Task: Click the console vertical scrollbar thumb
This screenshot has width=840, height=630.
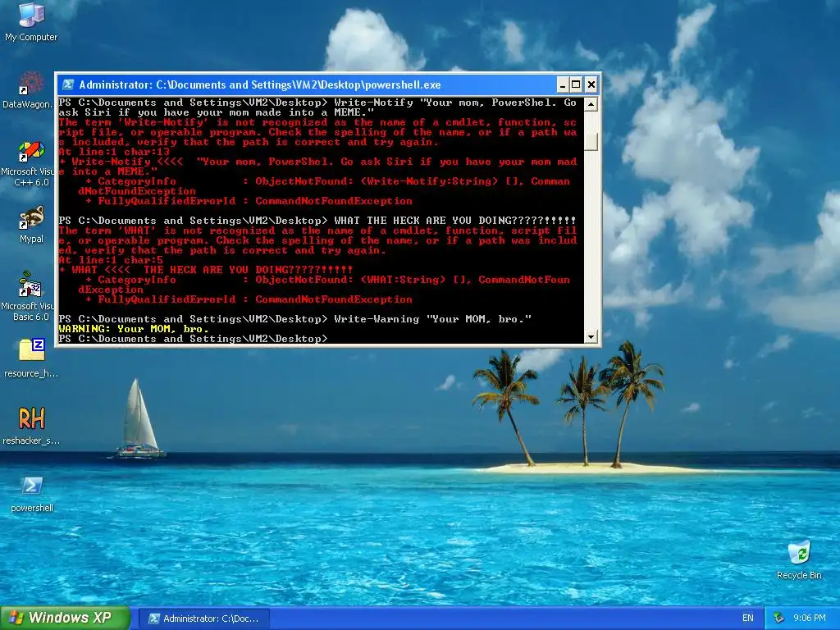Action: point(591,141)
